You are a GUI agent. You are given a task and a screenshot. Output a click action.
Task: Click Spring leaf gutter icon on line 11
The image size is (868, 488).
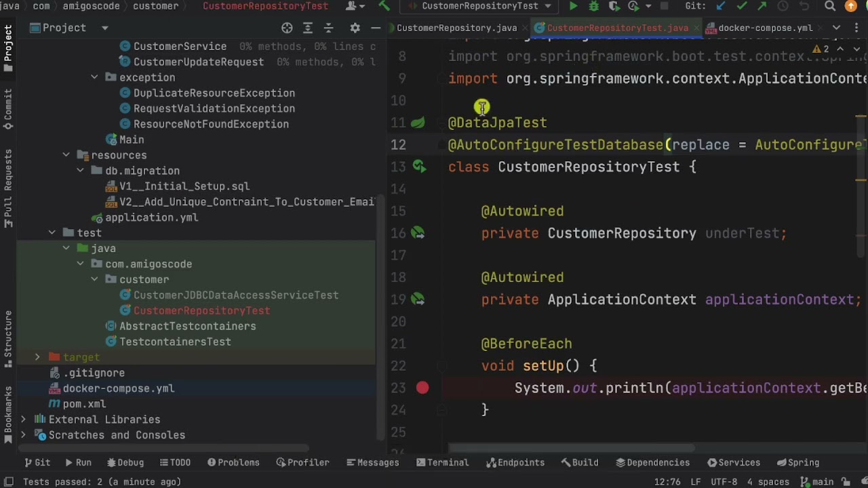418,123
